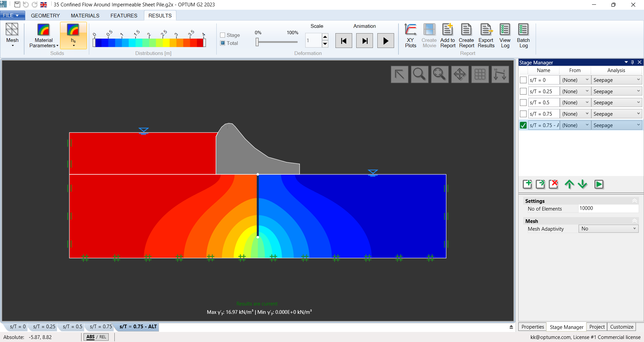Open the Mesh tool in the ribbon

click(12, 35)
